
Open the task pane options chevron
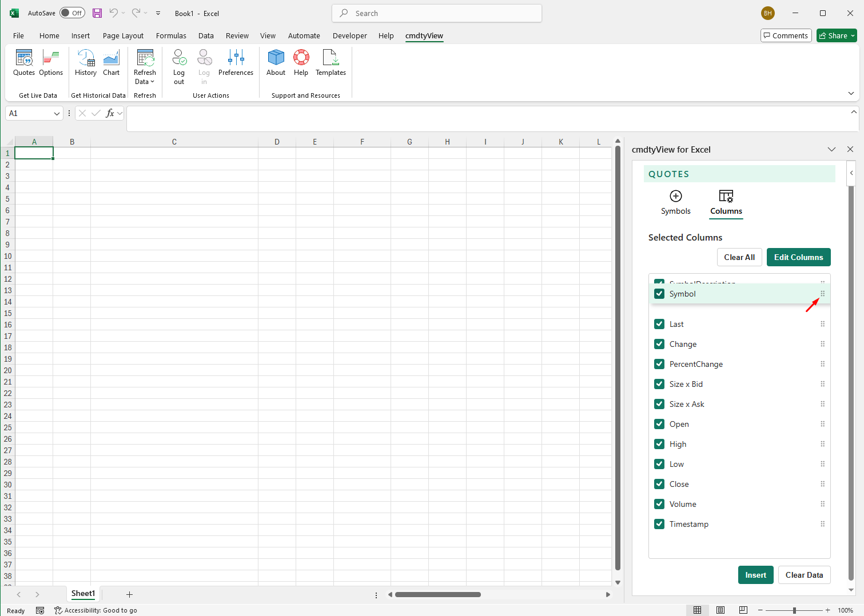(x=831, y=149)
